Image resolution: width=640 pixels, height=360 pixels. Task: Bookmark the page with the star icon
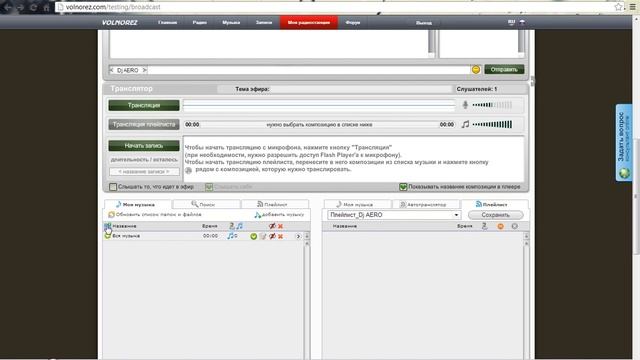(x=618, y=7)
